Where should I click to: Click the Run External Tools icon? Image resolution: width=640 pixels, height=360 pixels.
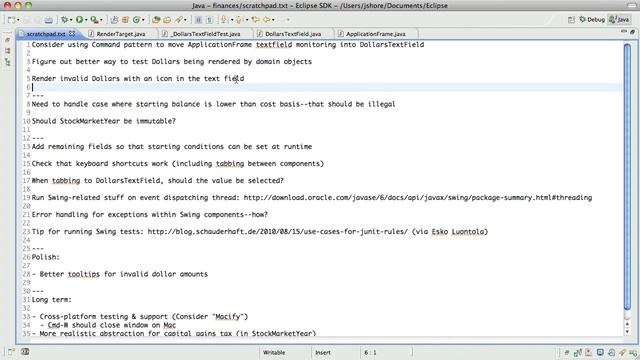[94, 20]
